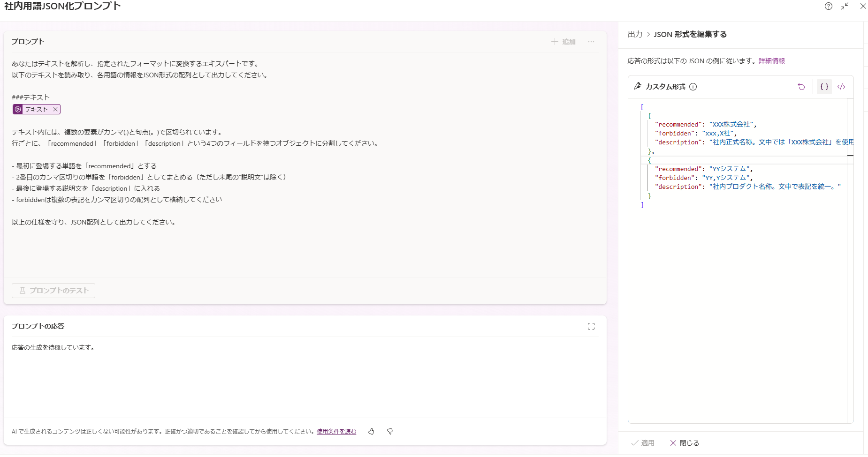Reset the custom JSON format with undo icon
This screenshot has height=457, width=868.
pos(801,87)
